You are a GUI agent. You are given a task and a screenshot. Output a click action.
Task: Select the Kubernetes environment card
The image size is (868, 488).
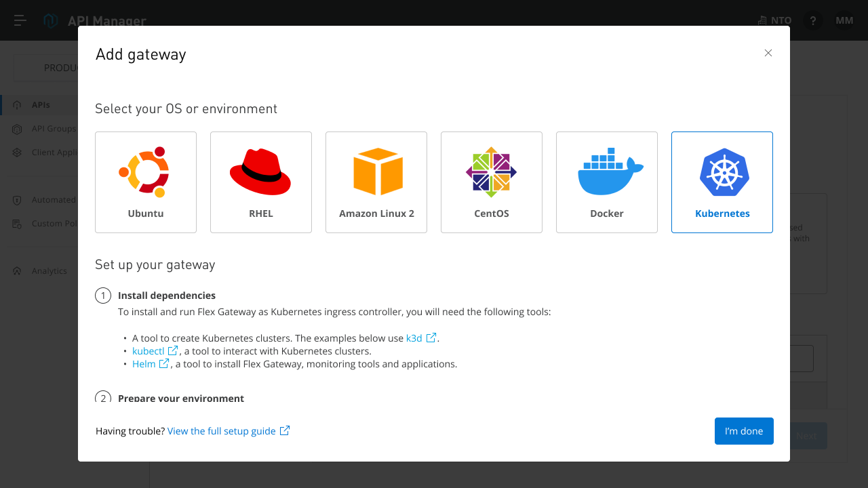point(722,182)
